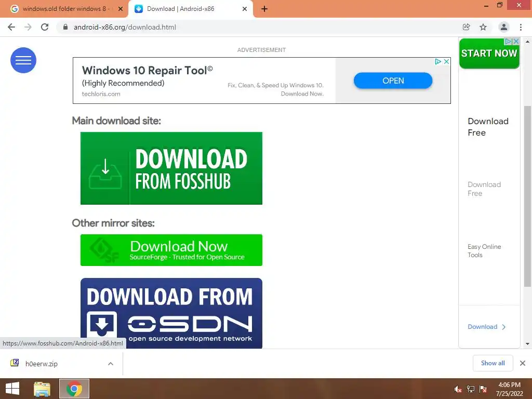Click Download from OSDN banner

171,313
